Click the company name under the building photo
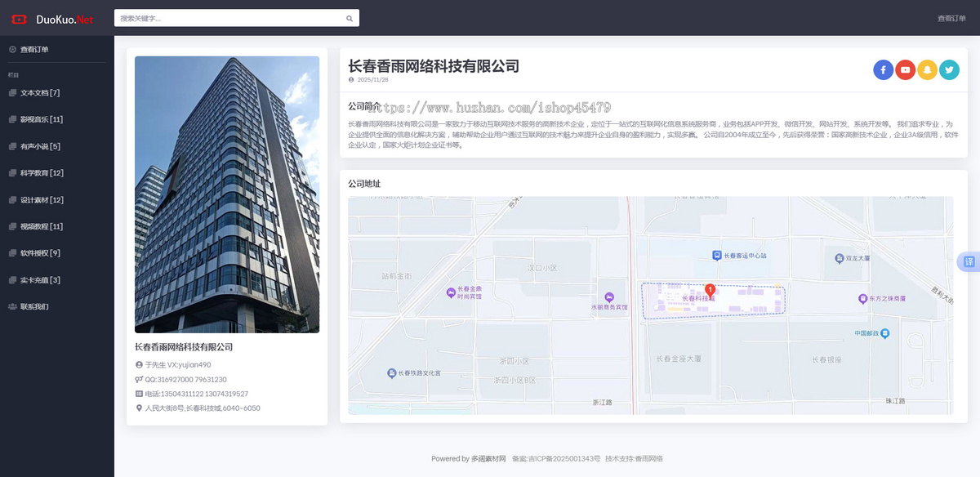 184,347
